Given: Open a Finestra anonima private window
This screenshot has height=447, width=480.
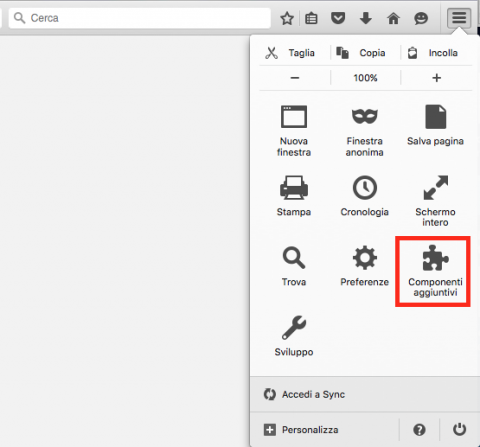Looking at the screenshot, I should (x=365, y=131).
